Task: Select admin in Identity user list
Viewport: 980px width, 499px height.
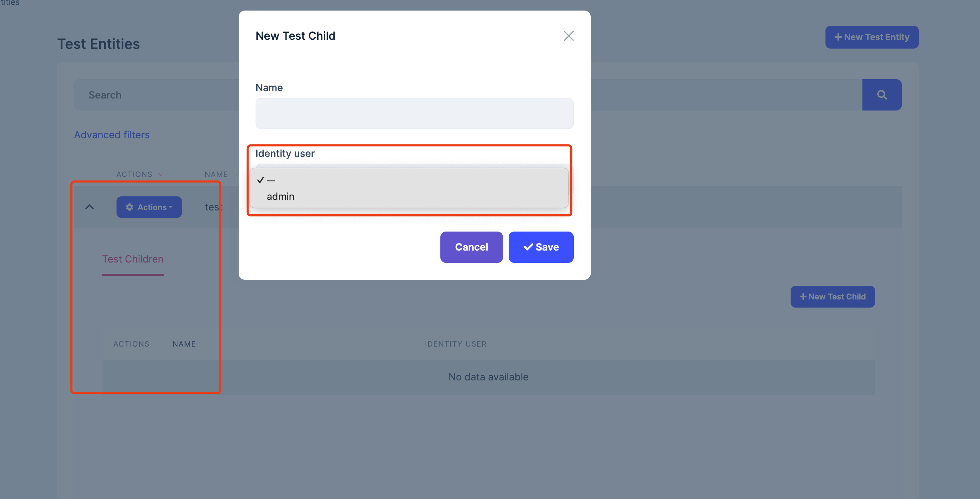Action: tap(281, 196)
